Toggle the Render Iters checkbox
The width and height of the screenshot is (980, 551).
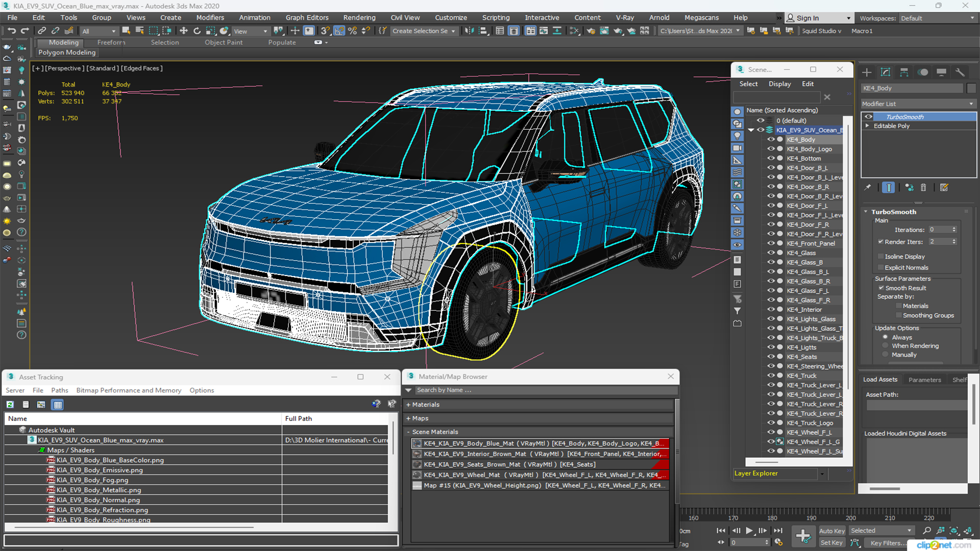click(880, 242)
